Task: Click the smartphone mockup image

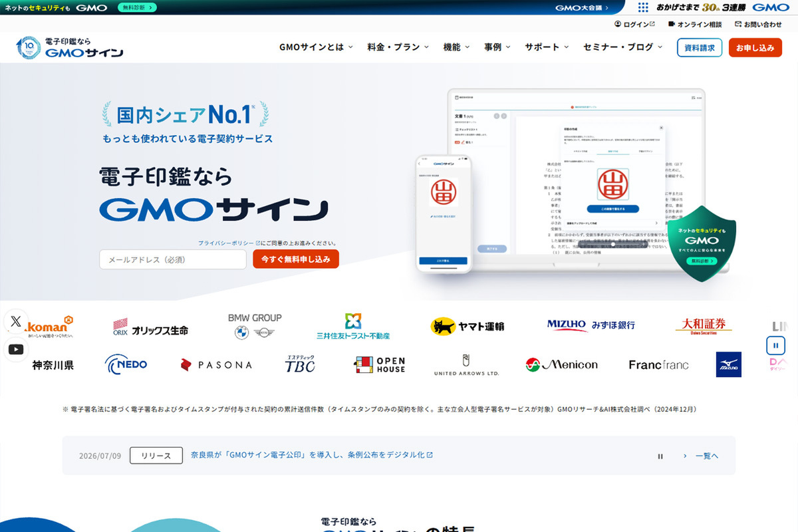Action: tap(444, 214)
